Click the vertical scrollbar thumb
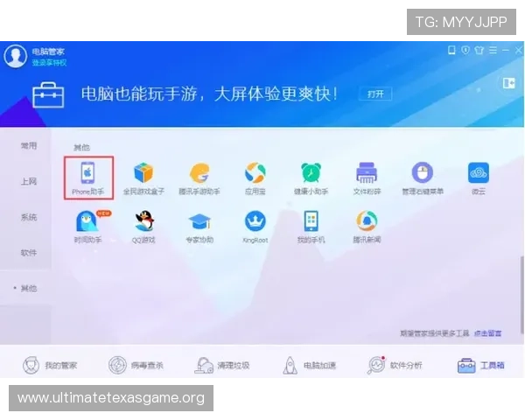This screenshot has width=525, height=420. [521, 295]
